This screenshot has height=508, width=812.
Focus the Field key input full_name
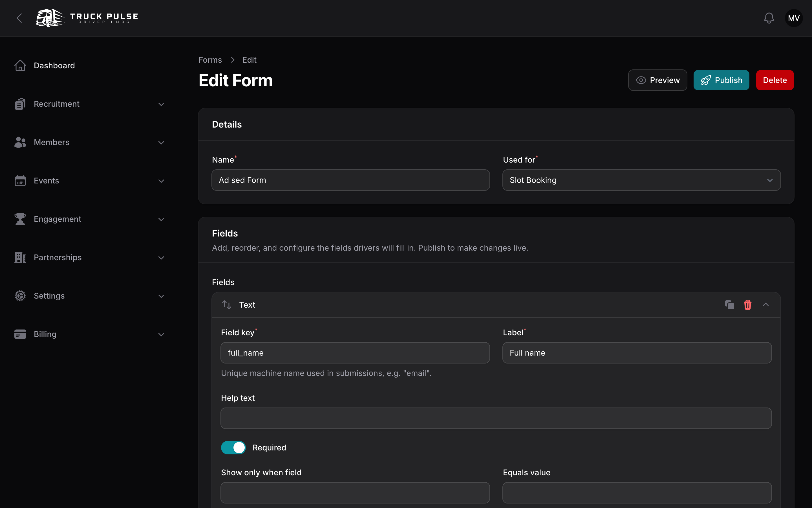tap(355, 353)
